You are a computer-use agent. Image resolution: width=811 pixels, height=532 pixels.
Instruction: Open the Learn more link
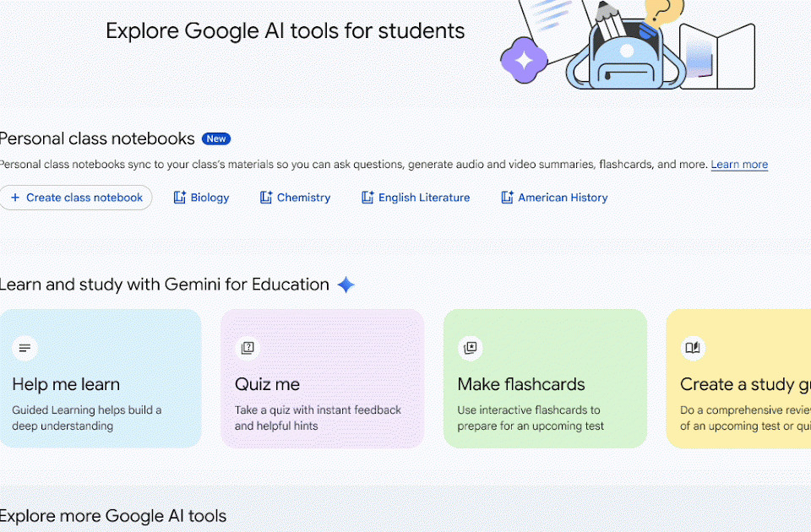739,165
